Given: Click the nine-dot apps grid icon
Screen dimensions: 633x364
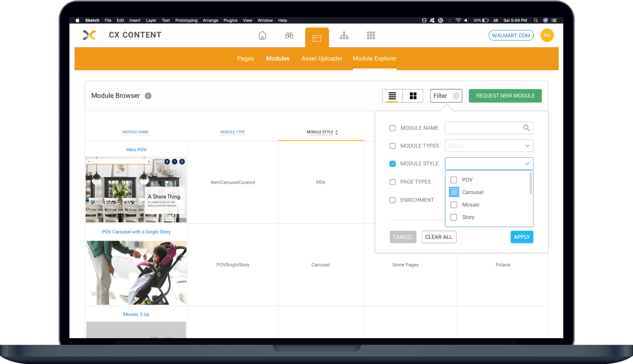Looking at the screenshot, I should tap(371, 35).
